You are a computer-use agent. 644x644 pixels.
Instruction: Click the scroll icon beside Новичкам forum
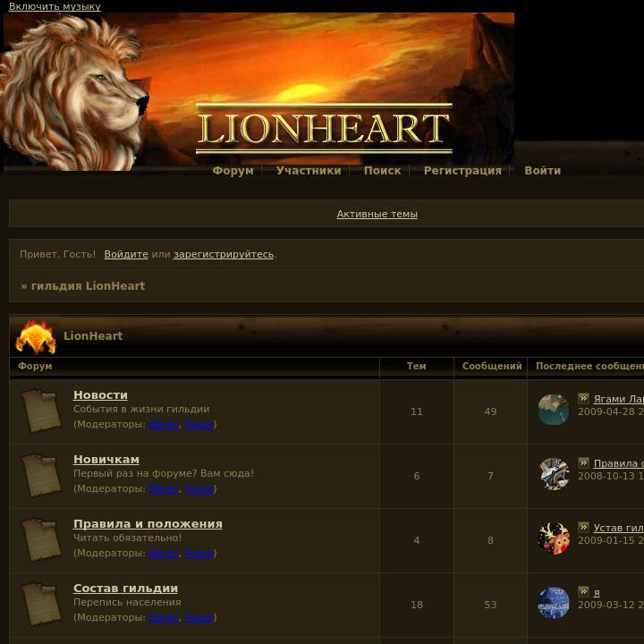pos(41,476)
